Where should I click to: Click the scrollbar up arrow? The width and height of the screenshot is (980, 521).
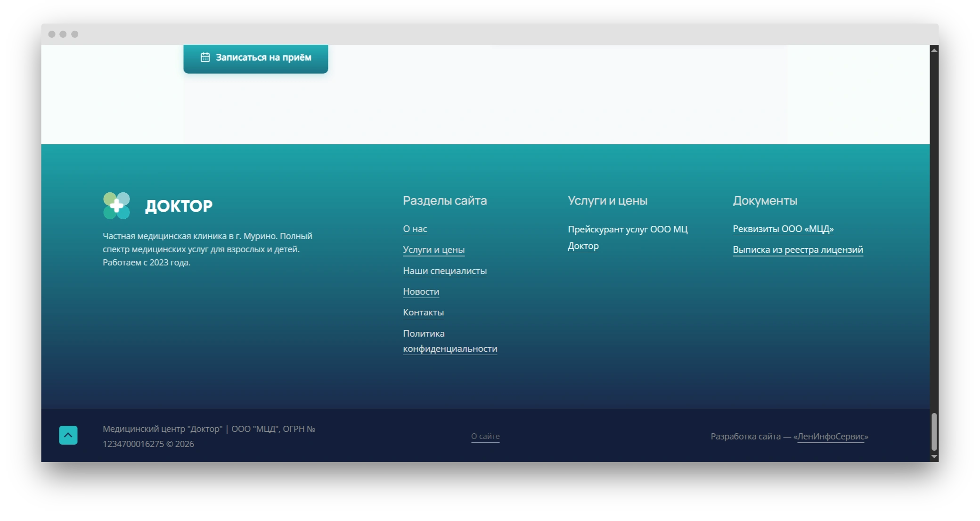[x=934, y=50]
